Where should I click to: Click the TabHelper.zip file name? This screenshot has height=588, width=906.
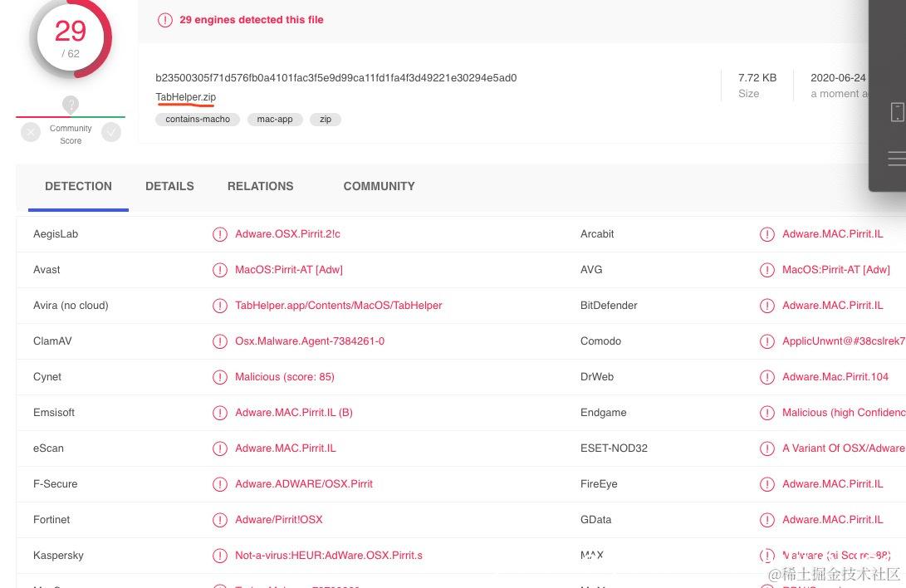[185, 97]
